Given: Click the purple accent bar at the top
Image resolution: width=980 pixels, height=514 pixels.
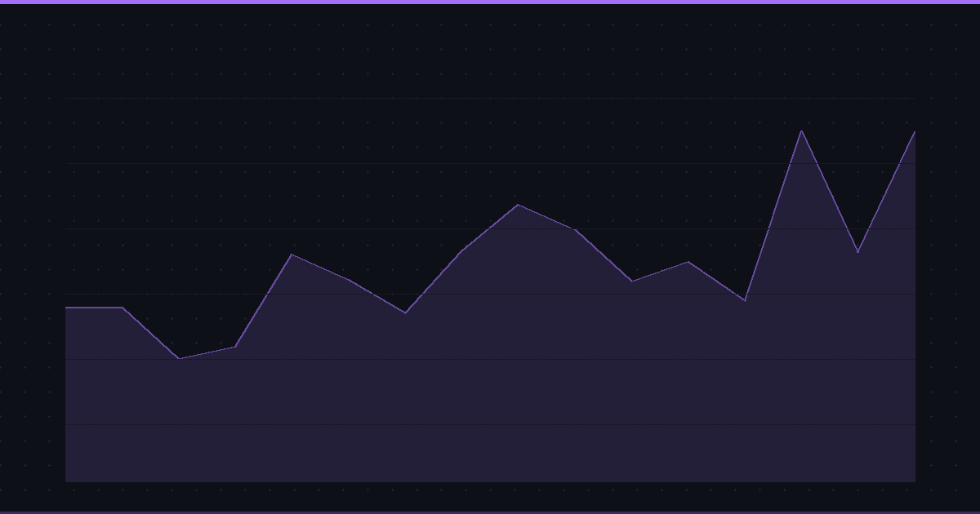Looking at the screenshot, I should tap(490, 2).
